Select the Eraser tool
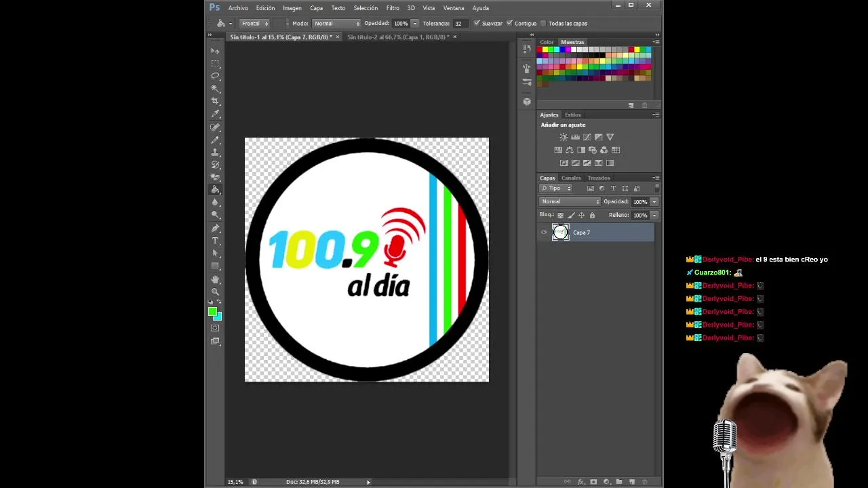The width and height of the screenshot is (868, 488). pos(215,178)
